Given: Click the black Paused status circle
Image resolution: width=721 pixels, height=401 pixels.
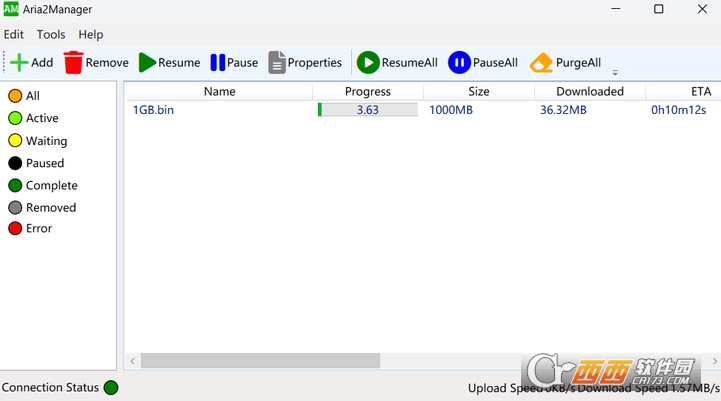Looking at the screenshot, I should tap(15, 163).
